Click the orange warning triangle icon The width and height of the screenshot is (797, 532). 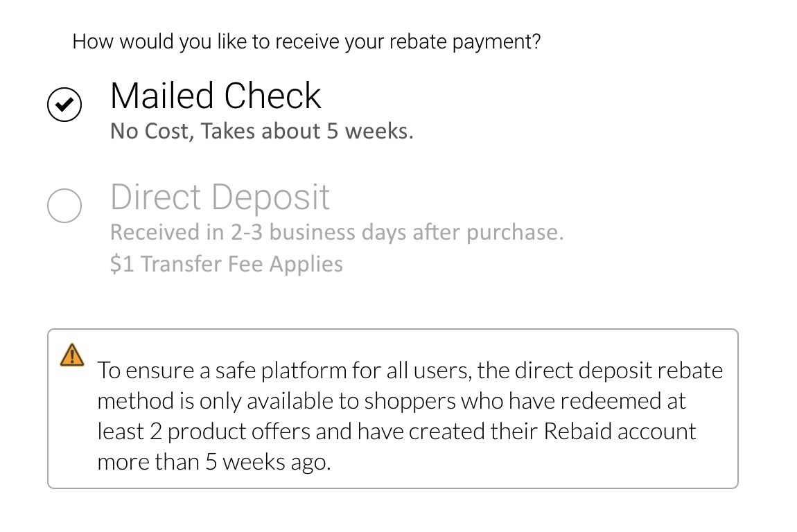[x=72, y=355]
